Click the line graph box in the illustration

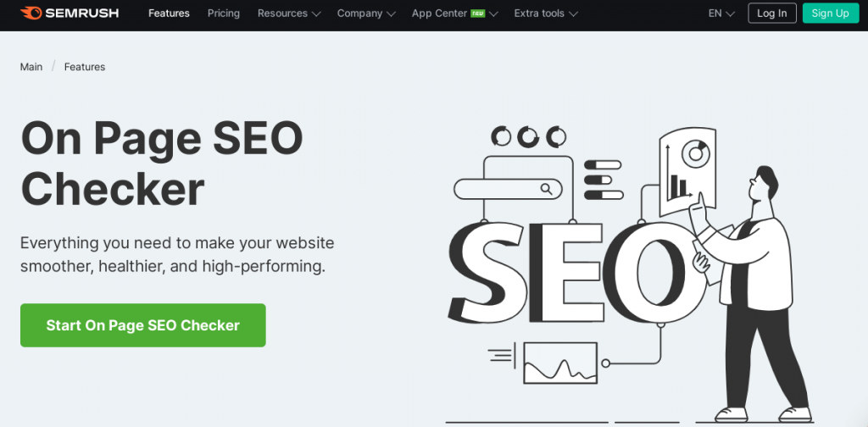click(x=560, y=363)
